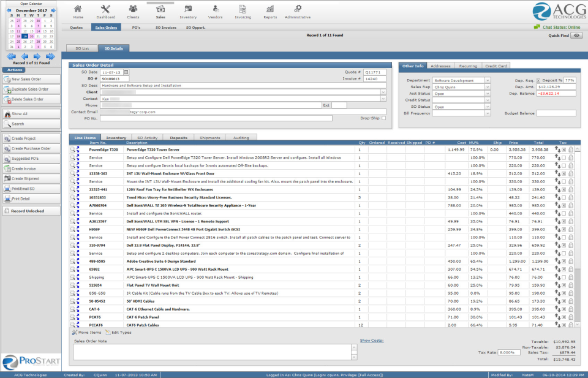The height and width of the screenshot is (378, 588).
Task: Open the Dashboard tools icon
Action: [106, 9]
